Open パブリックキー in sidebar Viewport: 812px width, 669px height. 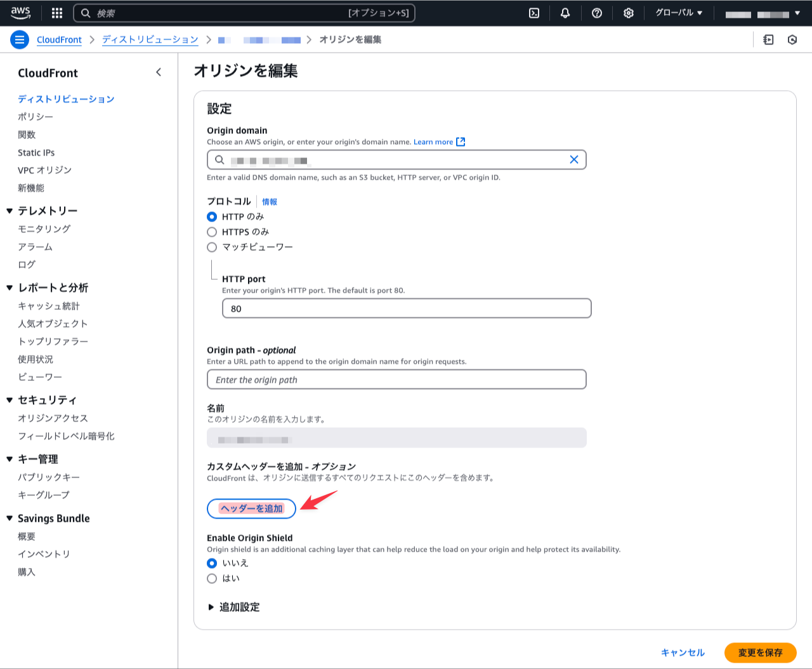(x=49, y=477)
